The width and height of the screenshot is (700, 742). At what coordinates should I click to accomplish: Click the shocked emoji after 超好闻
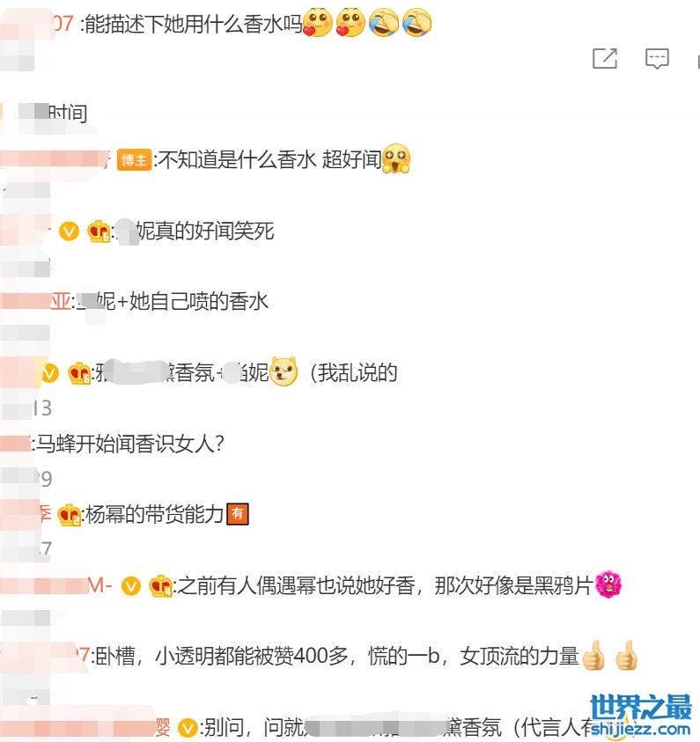pyautogui.click(x=396, y=158)
